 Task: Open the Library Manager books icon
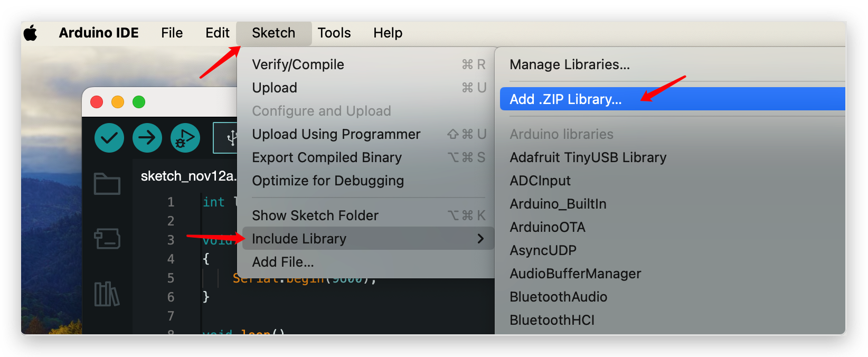pos(107,294)
